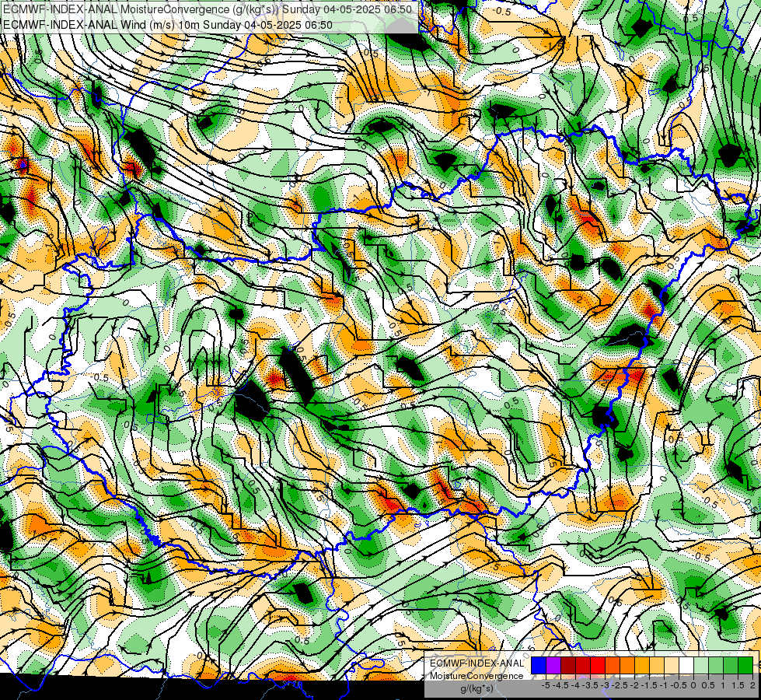Click the red-orange swatch between -3 and -2.5
The image size is (761, 700).
click(x=613, y=665)
